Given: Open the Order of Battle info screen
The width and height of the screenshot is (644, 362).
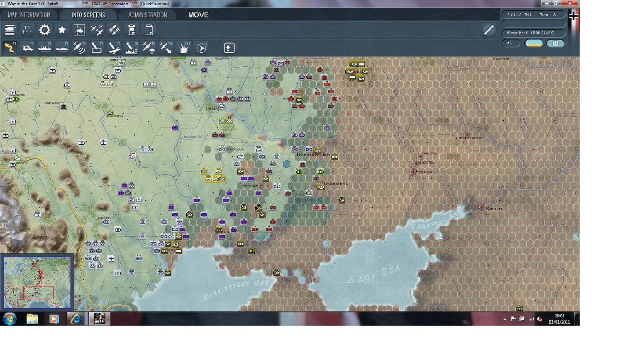Looking at the screenshot, I should (x=10, y=30).
